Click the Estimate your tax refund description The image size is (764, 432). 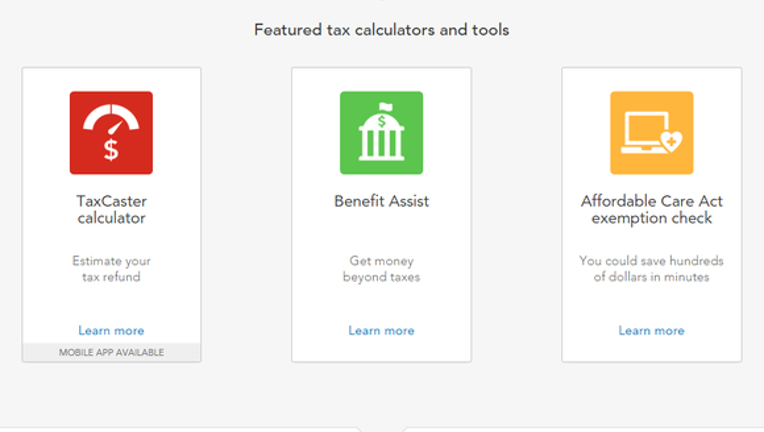(112, 269)
